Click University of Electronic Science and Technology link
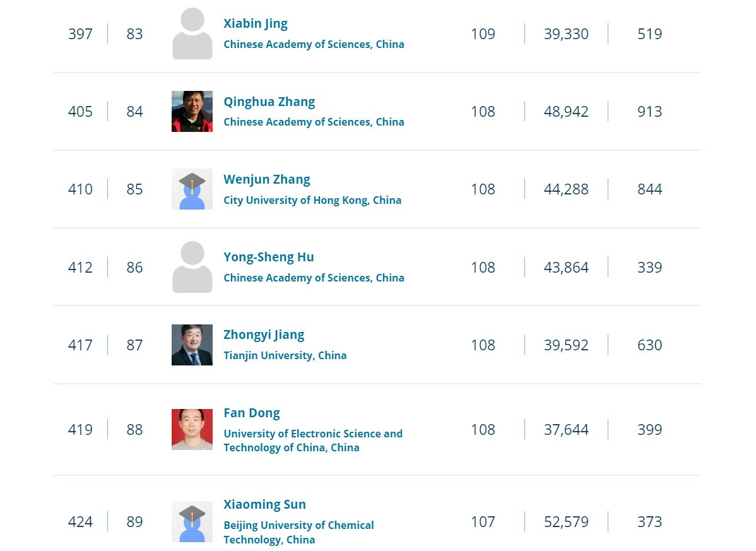Image resolution: width=756 pixels, height=551 pixels. point(313,441)
